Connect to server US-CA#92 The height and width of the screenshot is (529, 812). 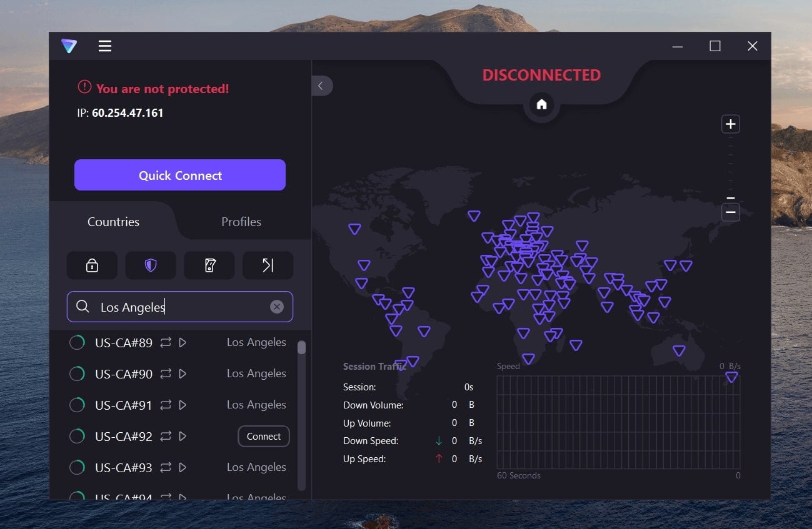tap(263, 436)
